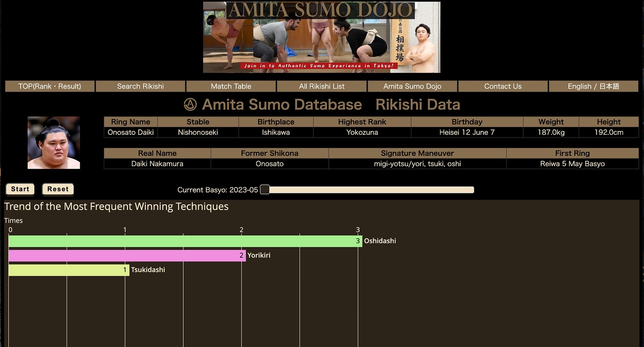Click the 187.0kg weight cell
Screen dimensions: 644x347
point(551,132)
